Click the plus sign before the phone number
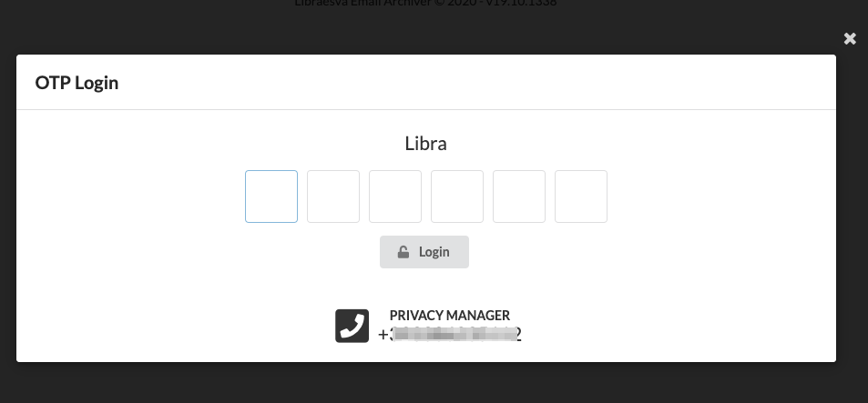Image resolution: width=868 pixels, height=403 pixels. 383,335
